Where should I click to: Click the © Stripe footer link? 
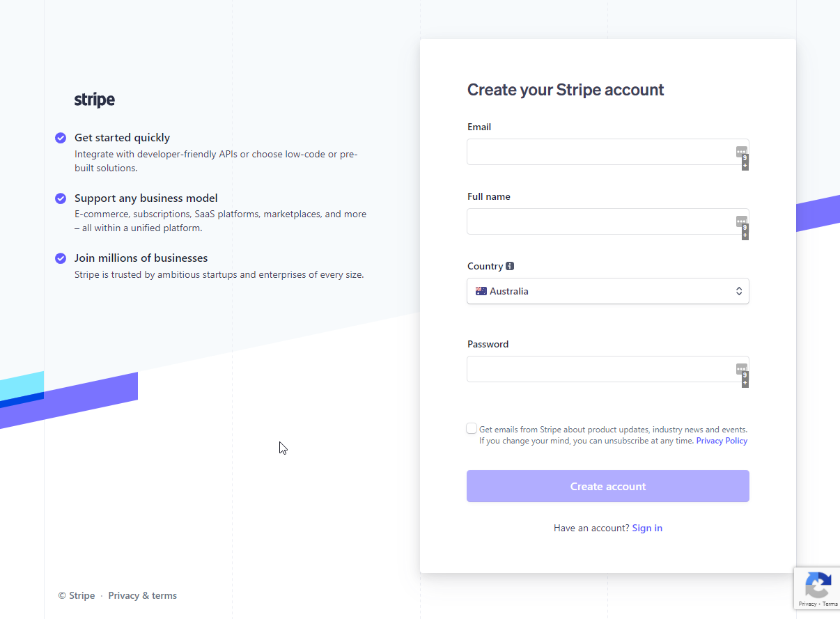tap(77, 595)
